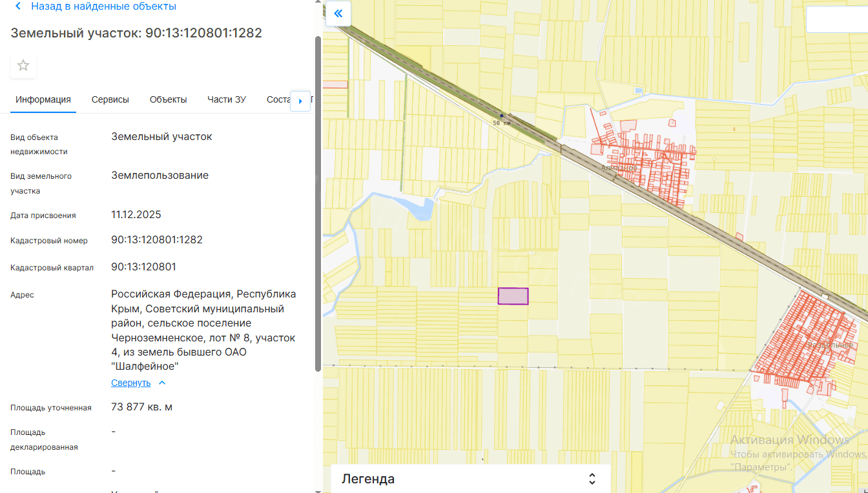
Task: Open the Сервисы tab
Action: click(x=110, y=99)
